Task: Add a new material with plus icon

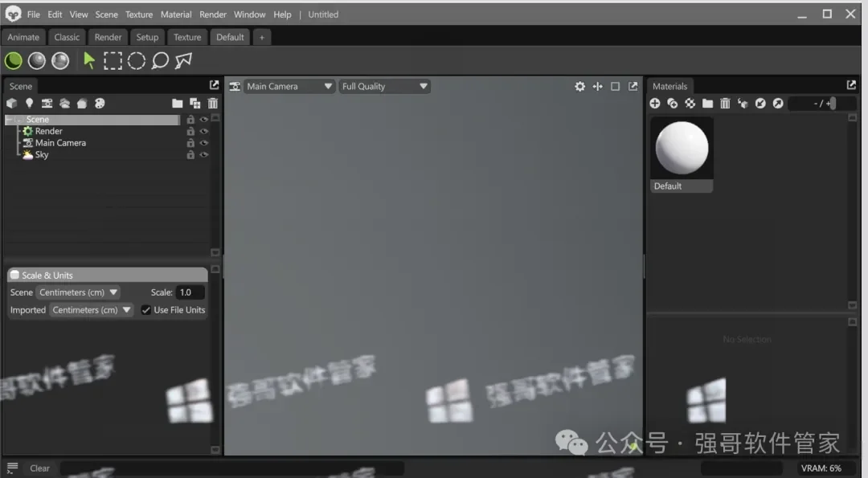Action: 655,104
